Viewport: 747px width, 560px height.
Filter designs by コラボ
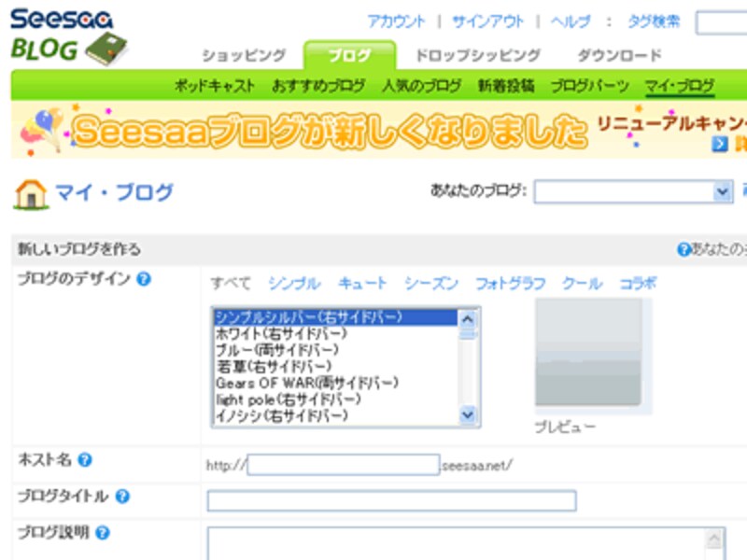[638, 284]
